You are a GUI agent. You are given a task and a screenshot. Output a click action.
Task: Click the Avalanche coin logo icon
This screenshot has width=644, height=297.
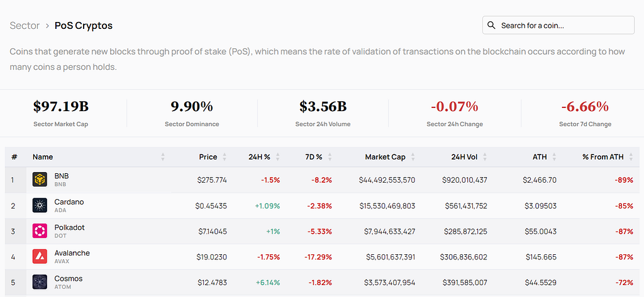(x=40, y=256)
